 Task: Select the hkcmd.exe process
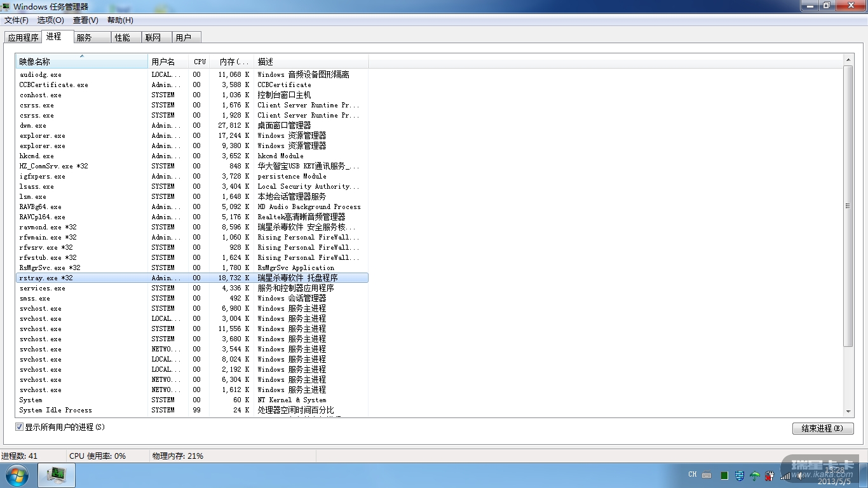[192, 156]
